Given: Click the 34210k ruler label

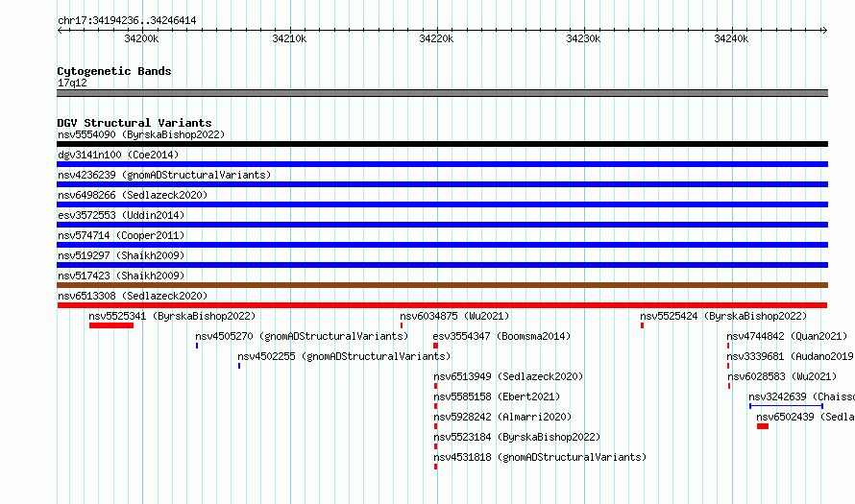Looking at the screenshot, I should tap(289, 38).
